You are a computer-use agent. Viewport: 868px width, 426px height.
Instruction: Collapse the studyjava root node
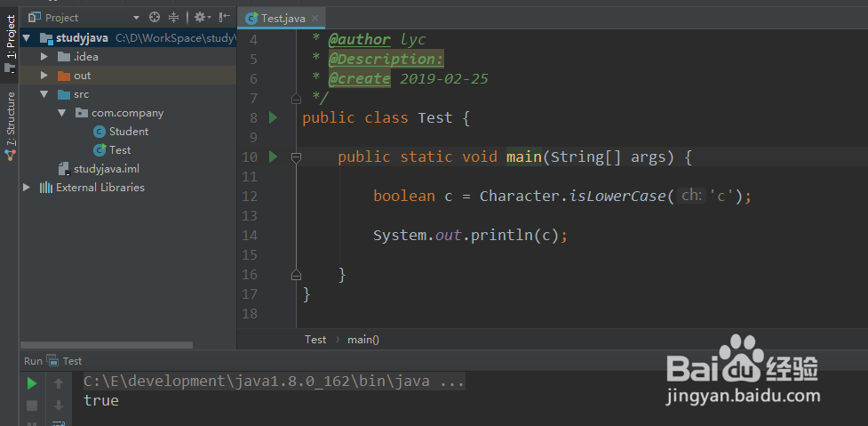pos(27,39)
